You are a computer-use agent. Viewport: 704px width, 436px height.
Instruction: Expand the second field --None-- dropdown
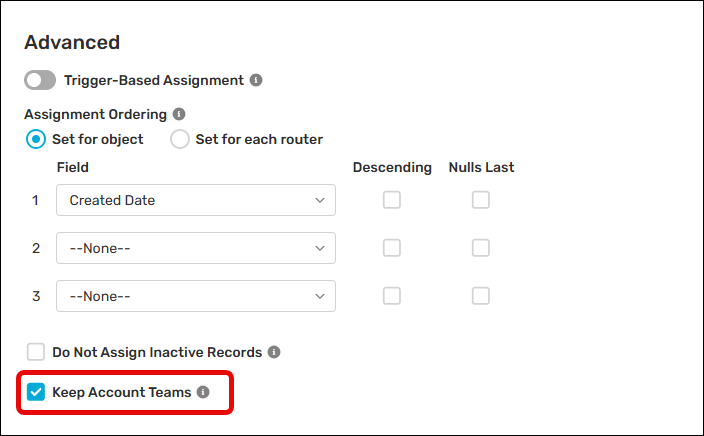tap(196, 248)
